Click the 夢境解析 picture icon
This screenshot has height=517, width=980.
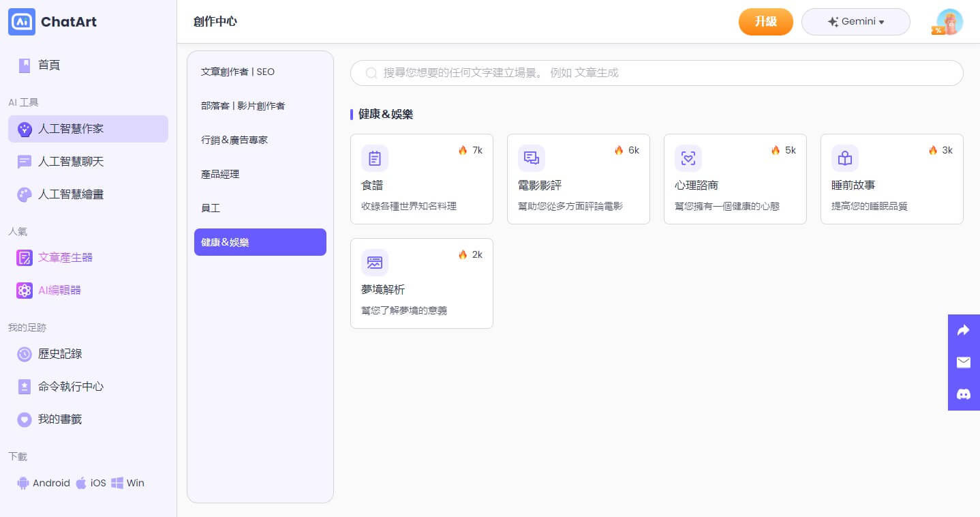point(375,263)
